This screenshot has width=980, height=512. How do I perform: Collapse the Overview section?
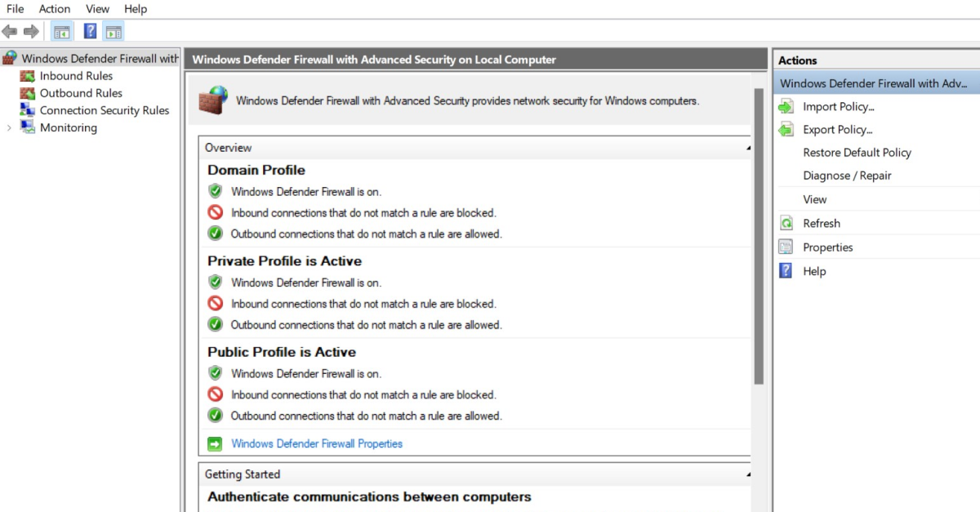click(x=747, y=148)
